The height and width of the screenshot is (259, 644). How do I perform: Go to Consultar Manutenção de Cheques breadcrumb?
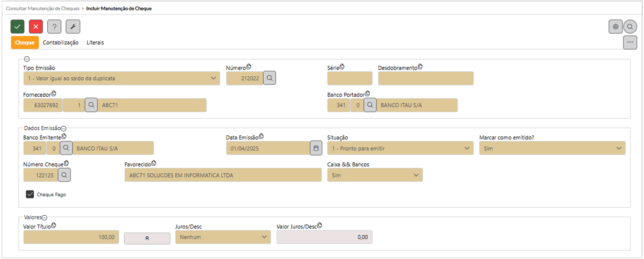pyautogui.click(x=42, y=9)
